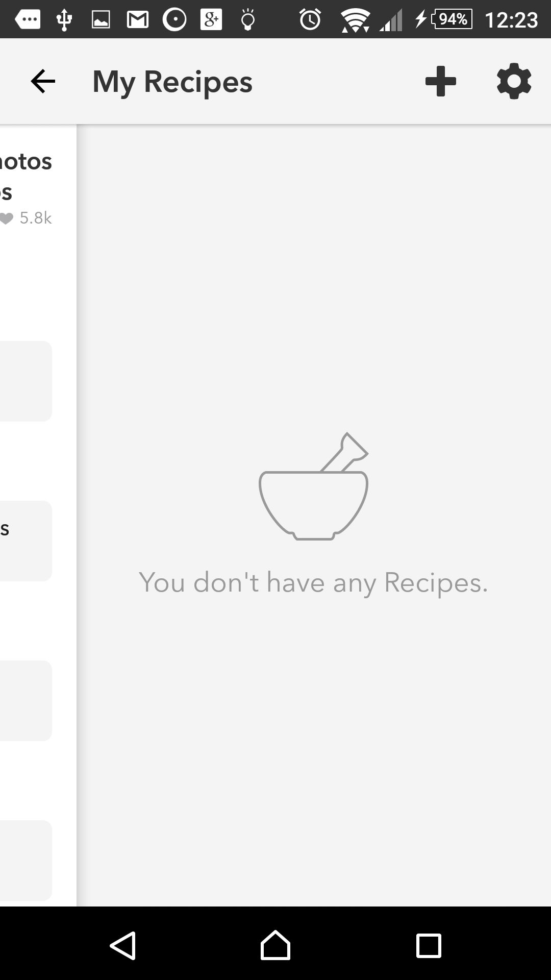Tap the Gmail notification icon in status bar

[137, 20]
